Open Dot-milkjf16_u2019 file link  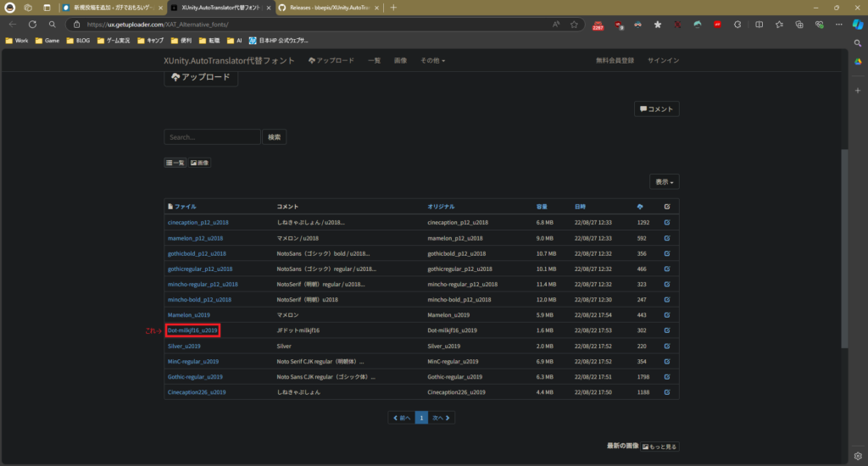click(x=192, y=330)
